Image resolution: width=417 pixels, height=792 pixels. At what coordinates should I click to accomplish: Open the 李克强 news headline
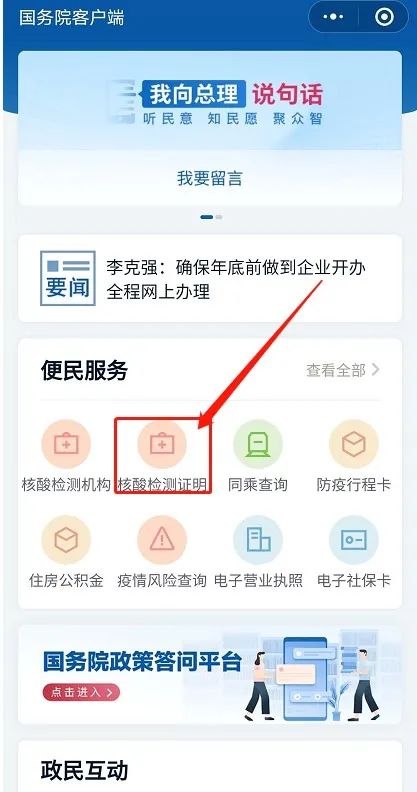tap(236, 279)
